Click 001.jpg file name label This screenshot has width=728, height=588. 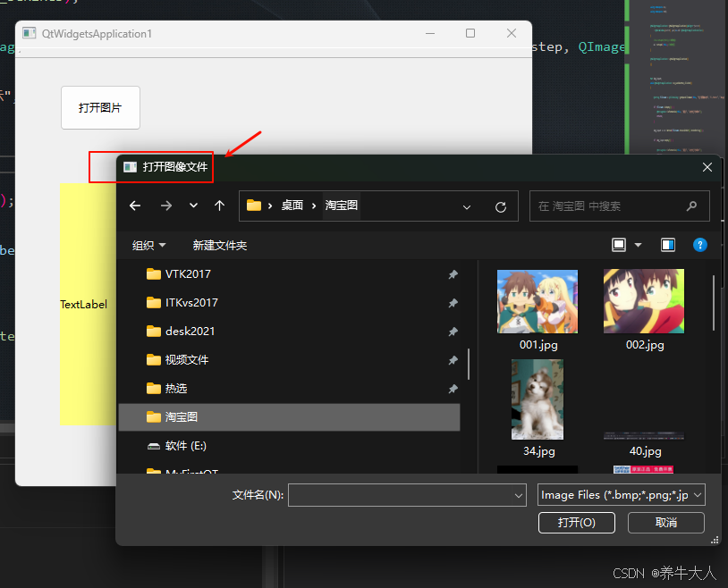(x=538, y=345)
